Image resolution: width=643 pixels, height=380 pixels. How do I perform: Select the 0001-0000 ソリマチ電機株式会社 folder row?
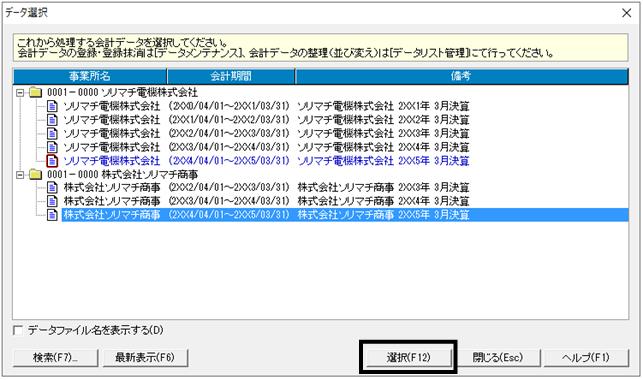122,93
